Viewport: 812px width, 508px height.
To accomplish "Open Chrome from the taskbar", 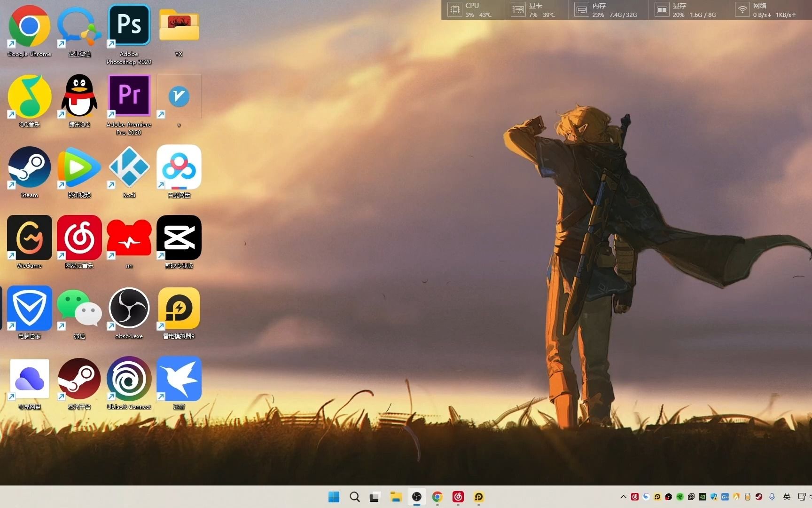I will [437, 497].
